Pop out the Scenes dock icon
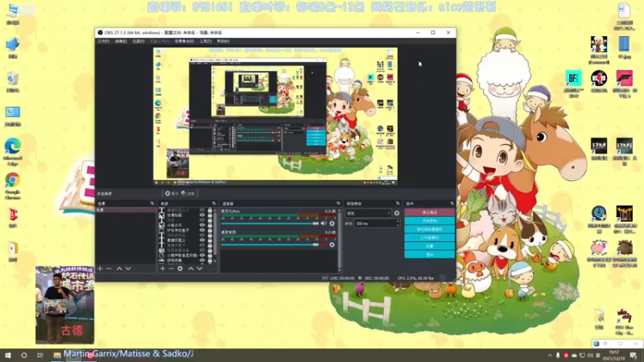644x362 pixels. pyautogui.click(x=152, y=204)
